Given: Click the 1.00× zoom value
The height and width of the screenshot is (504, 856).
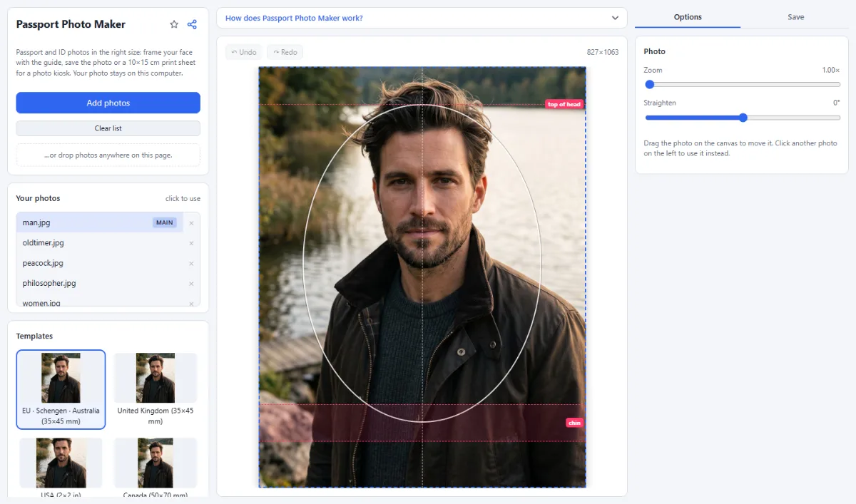Looking at the screenshot, I should tap(831, 70).
